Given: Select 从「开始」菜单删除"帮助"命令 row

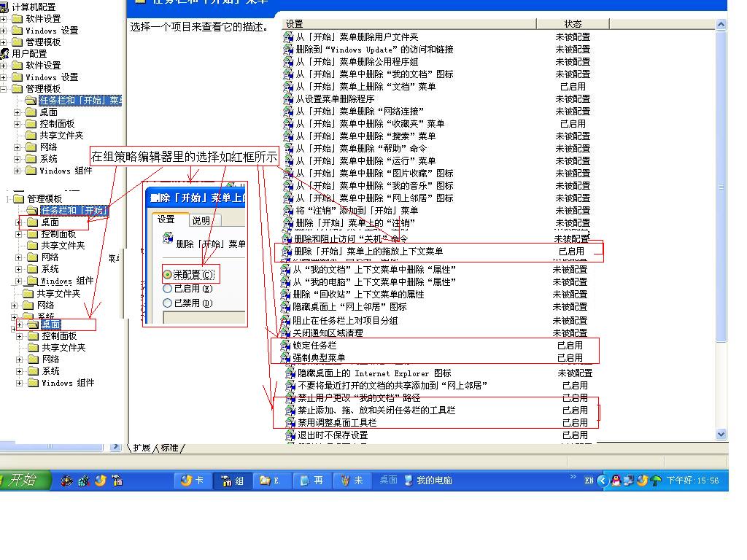Looking at the screenshot, I should (437, 148).
